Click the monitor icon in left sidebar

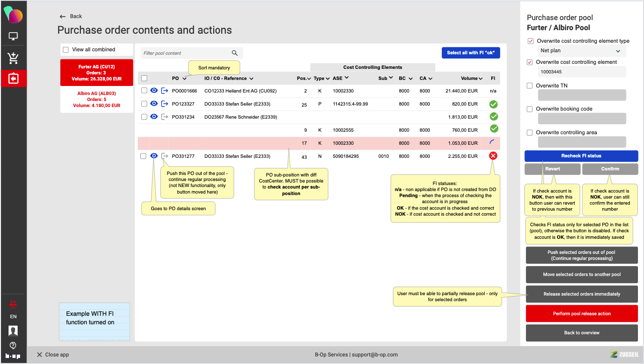(13, 37)
